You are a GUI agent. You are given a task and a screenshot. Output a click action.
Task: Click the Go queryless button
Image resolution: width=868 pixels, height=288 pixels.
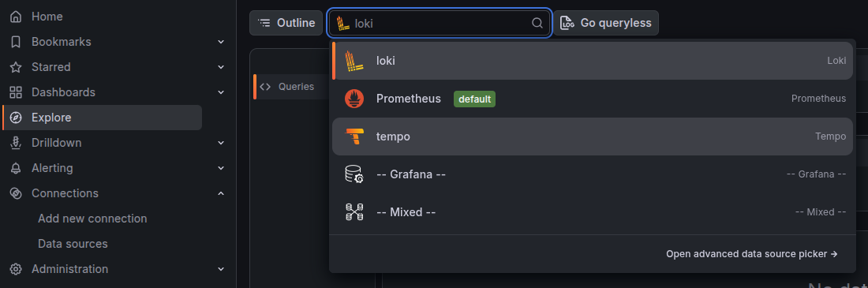click(606, 23)
